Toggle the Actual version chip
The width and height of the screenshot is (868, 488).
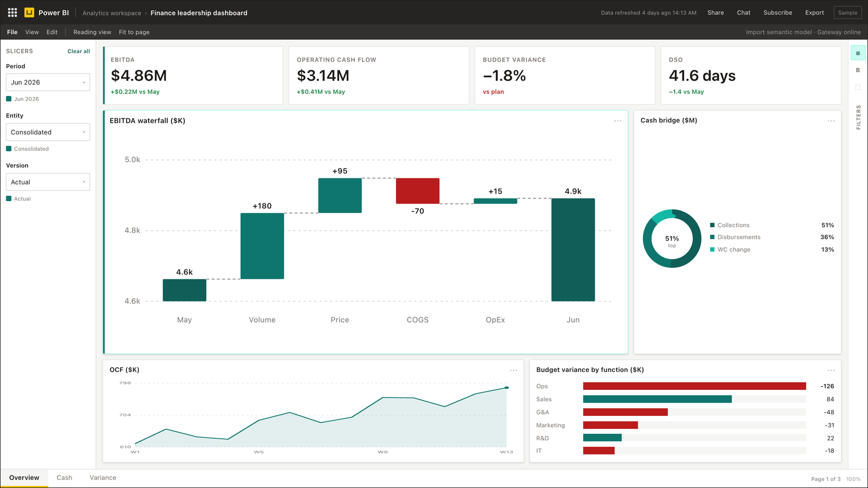point(18,198)
